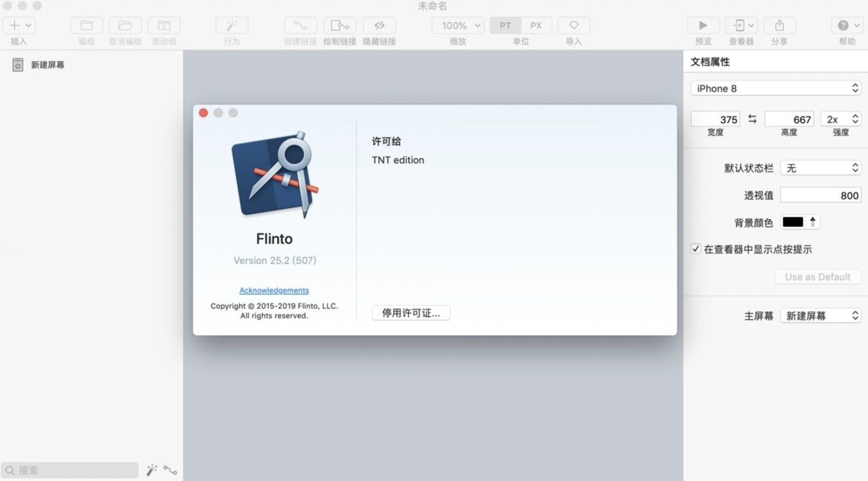The image size is (868, 481).
Task: Select the Draw Link tool
Action: point(339,26)
